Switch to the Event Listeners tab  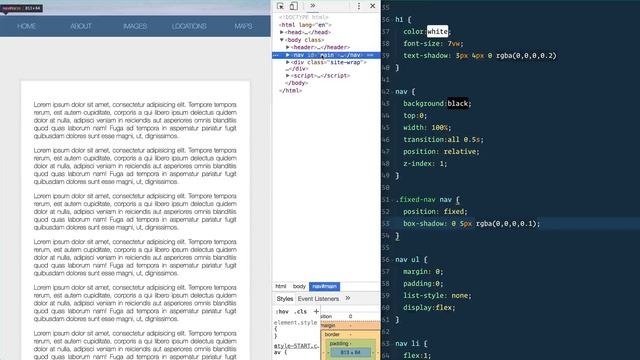click(x=318, y=299)
